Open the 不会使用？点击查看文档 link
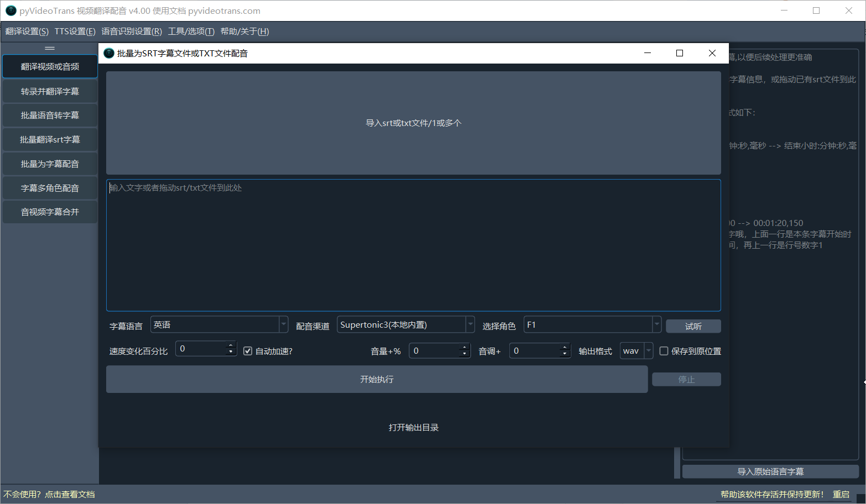The width and height of the screenshot is (866, 504). click(49, 494)
